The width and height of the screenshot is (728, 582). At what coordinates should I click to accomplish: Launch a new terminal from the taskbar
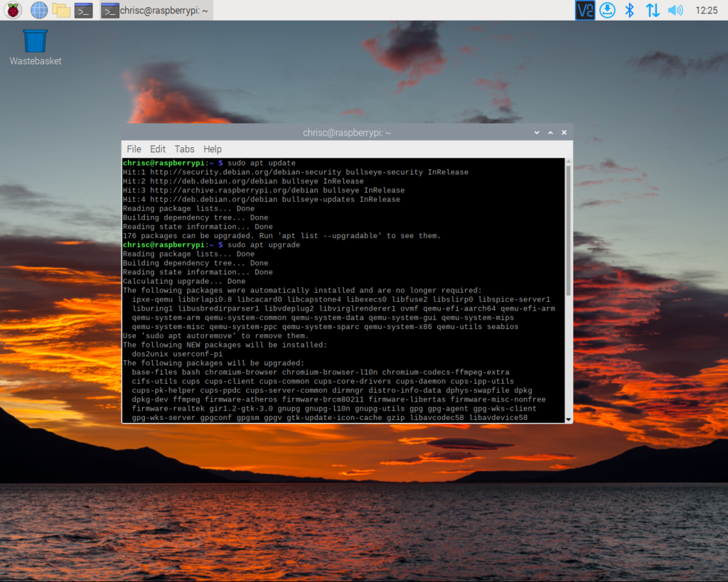coord(84,10)
